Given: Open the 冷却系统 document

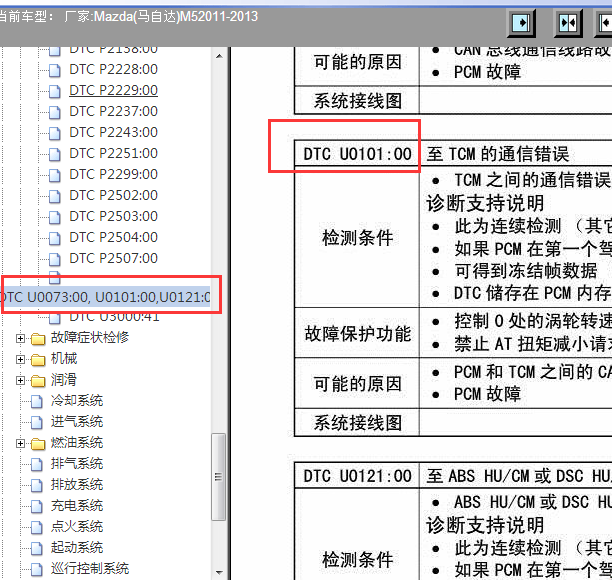Looking at the screenshot, I should (77, 401).
